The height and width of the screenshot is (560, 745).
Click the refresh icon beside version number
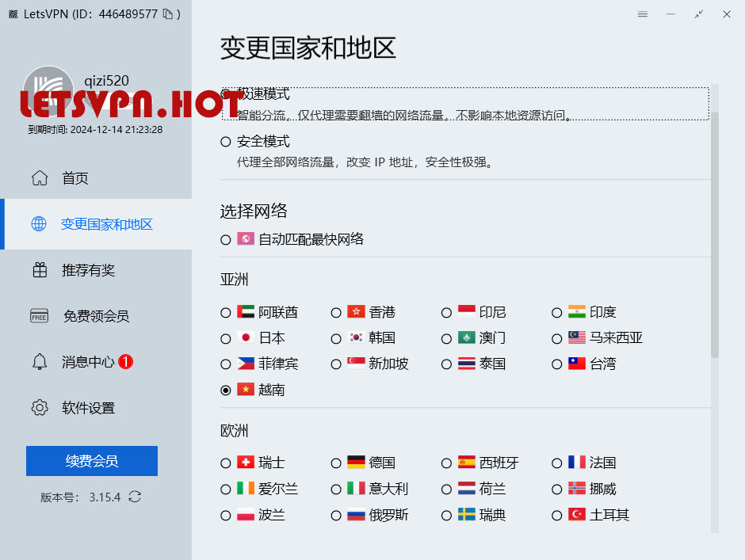[135, 497]
